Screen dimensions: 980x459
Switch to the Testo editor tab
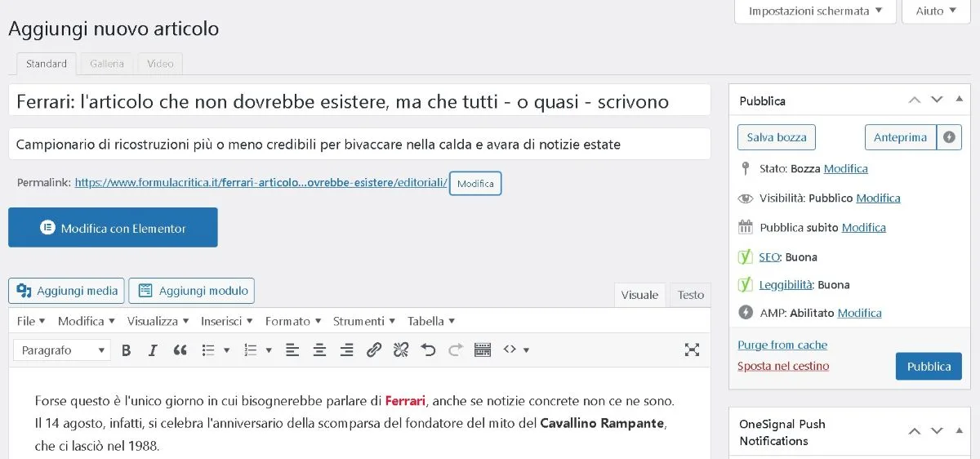(x=691, y=295)
